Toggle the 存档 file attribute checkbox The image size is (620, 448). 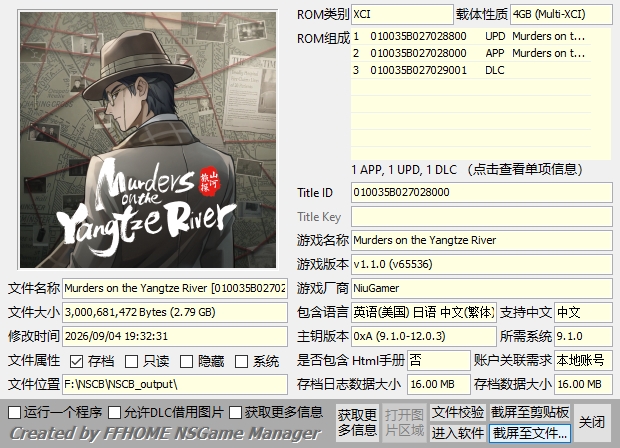point(76,361)
